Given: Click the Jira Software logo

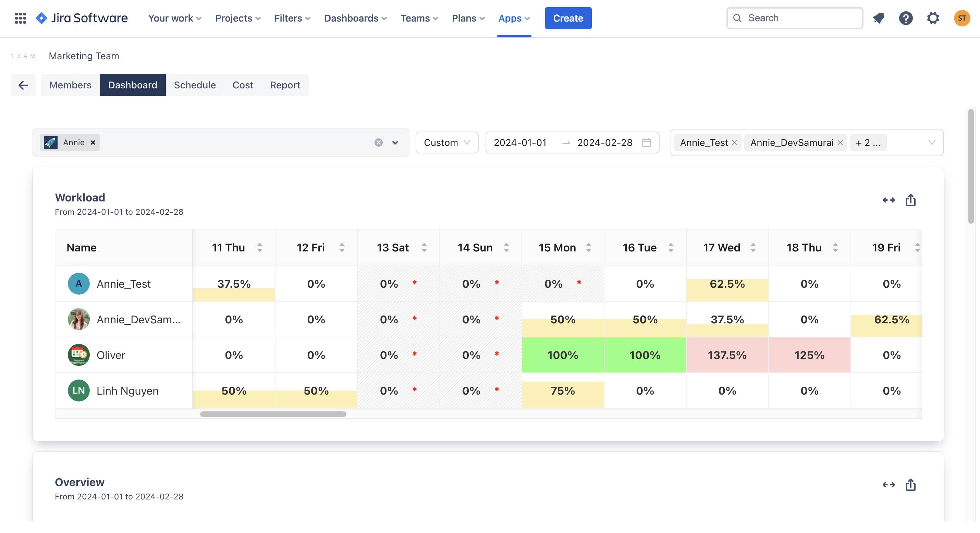Looking at the screenshot, I should 82,18.
